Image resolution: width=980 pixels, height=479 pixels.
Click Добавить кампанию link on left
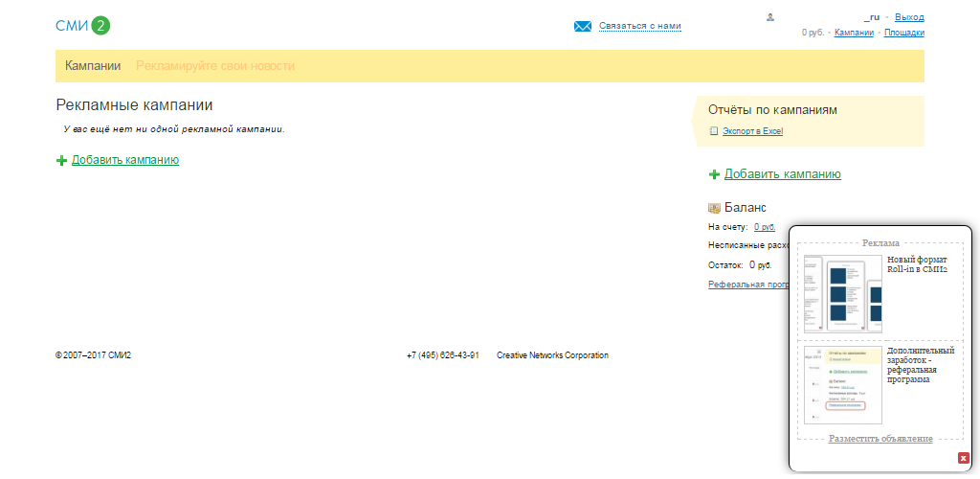pyautogui.click(x=125, y=160)
